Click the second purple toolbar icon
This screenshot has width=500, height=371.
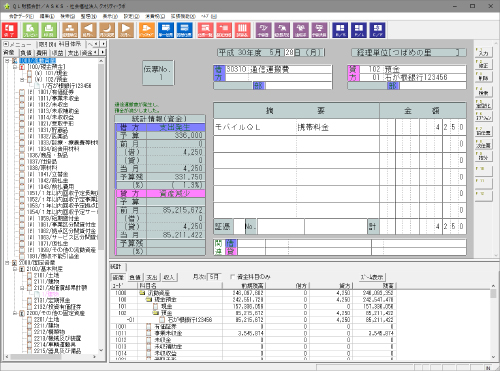[282, 30]
